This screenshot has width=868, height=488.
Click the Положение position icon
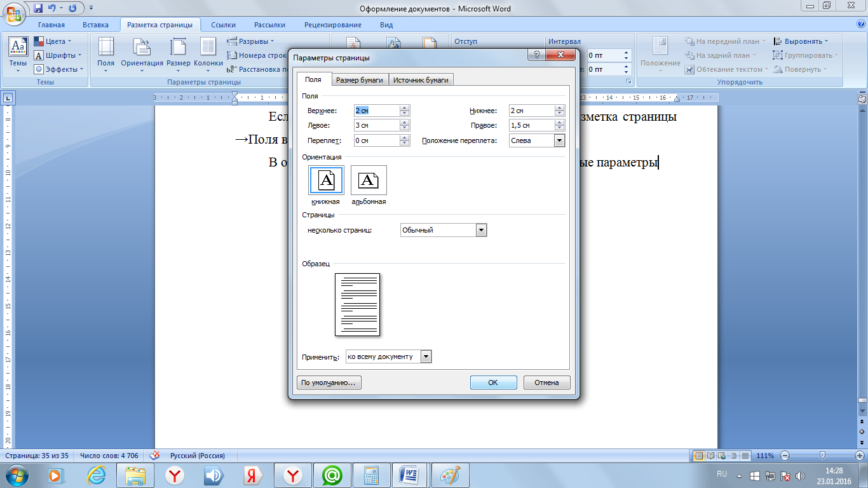coord(660,55)
